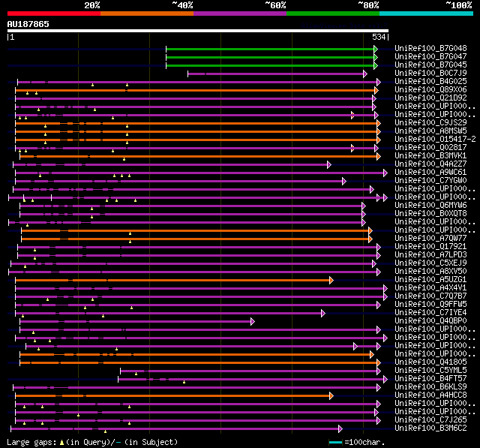Select the UniRef100_Q17921 label
The width and height of the screenshot is (480, 448).
tap(430, 247)
